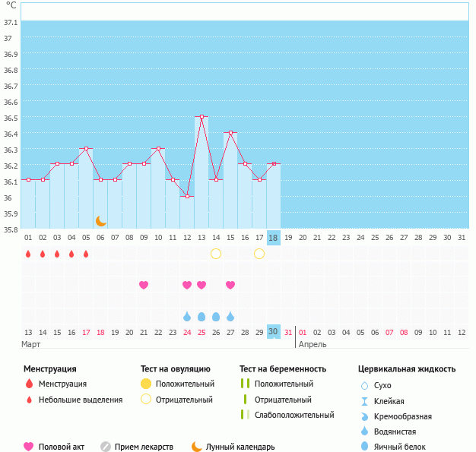
Task: Click the Апрель month label
Action: click(313, 344)
